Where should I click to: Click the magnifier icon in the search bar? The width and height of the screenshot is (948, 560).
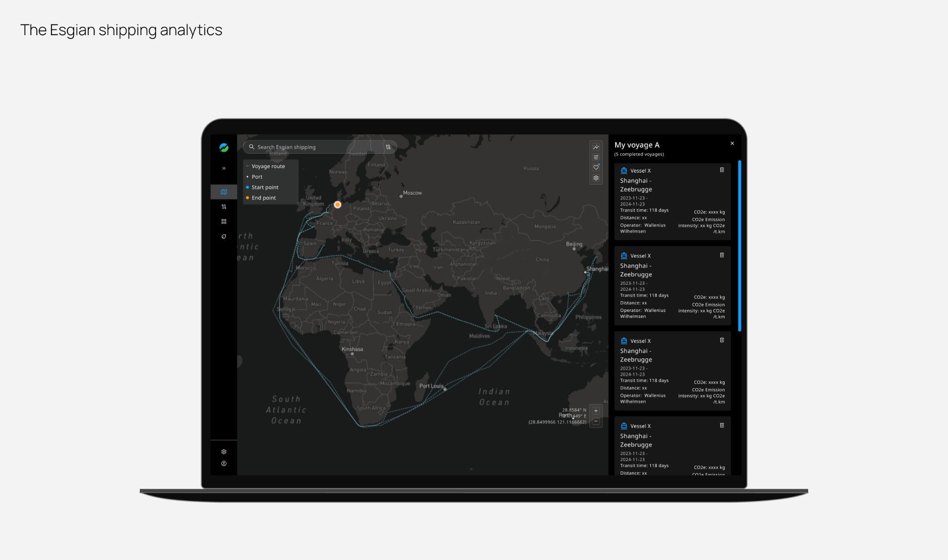tap(251, 147)
